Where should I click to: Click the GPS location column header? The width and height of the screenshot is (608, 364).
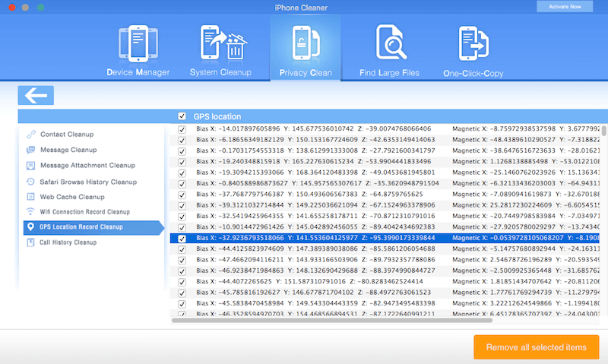click(217, 116)
